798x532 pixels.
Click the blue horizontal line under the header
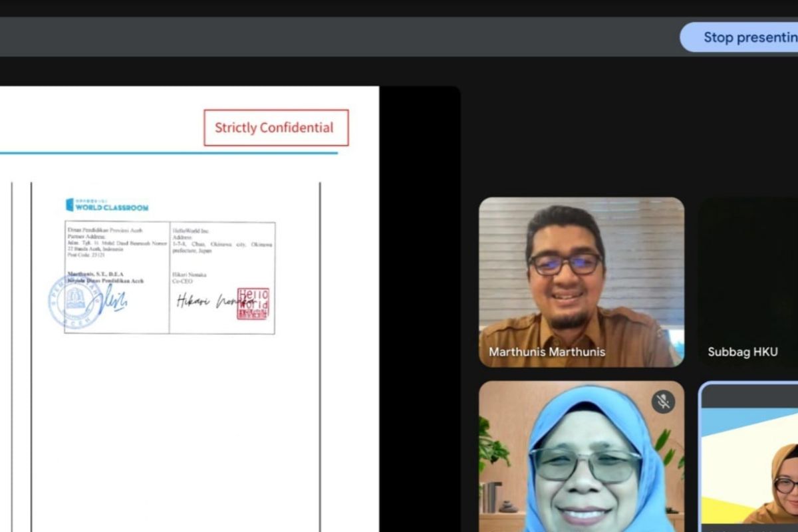tap(166, 153)
